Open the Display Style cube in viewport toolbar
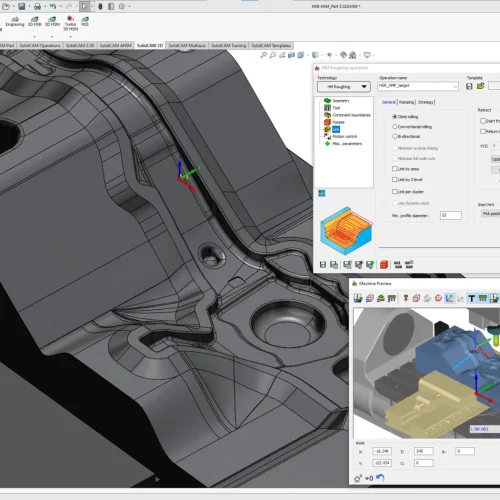Screen dimensions: 500x500 tap(315, 55)
